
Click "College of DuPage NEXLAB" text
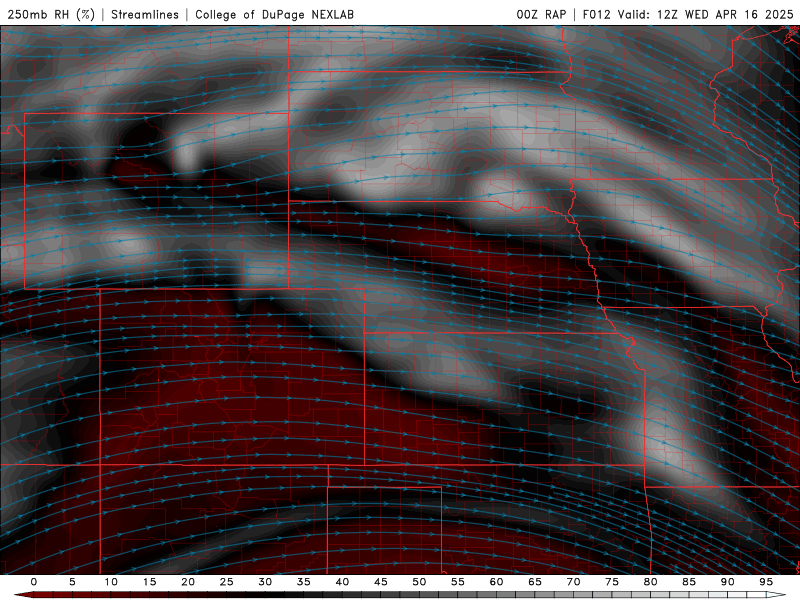[x=274, y=14]
